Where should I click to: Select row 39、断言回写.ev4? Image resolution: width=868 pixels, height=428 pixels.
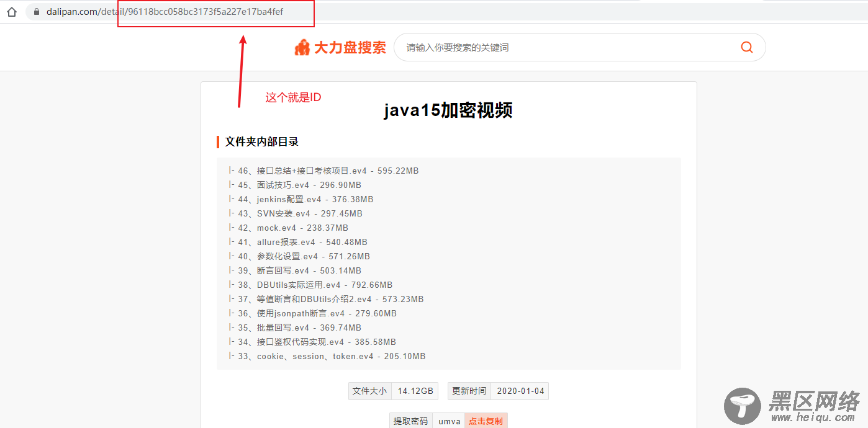tap(295, 270)
